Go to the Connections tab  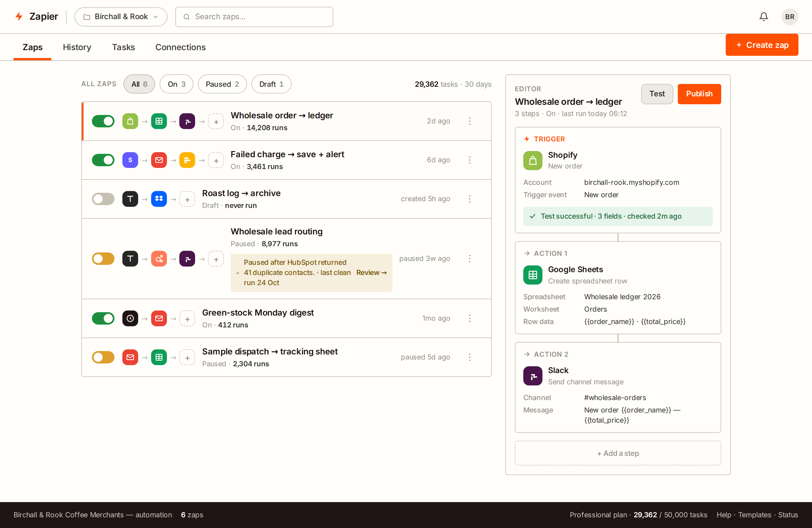click(180, 47)
